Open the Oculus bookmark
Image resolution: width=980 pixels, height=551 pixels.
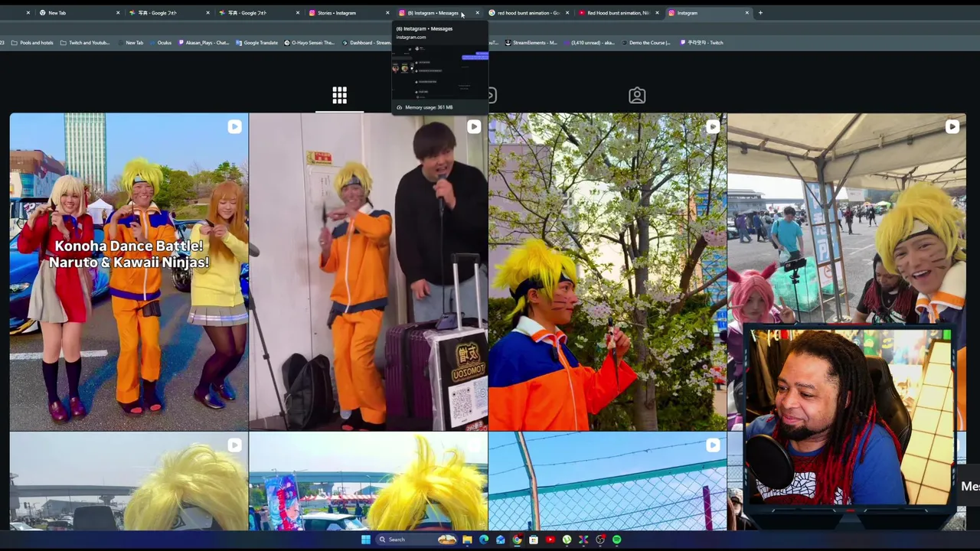click(161, 43)
